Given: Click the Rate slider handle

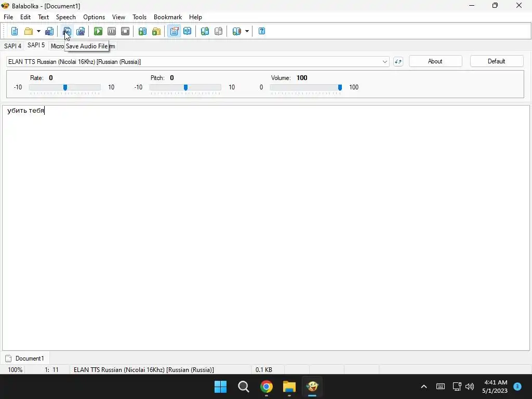Looking at the screenshot, I should click(65, 87).
